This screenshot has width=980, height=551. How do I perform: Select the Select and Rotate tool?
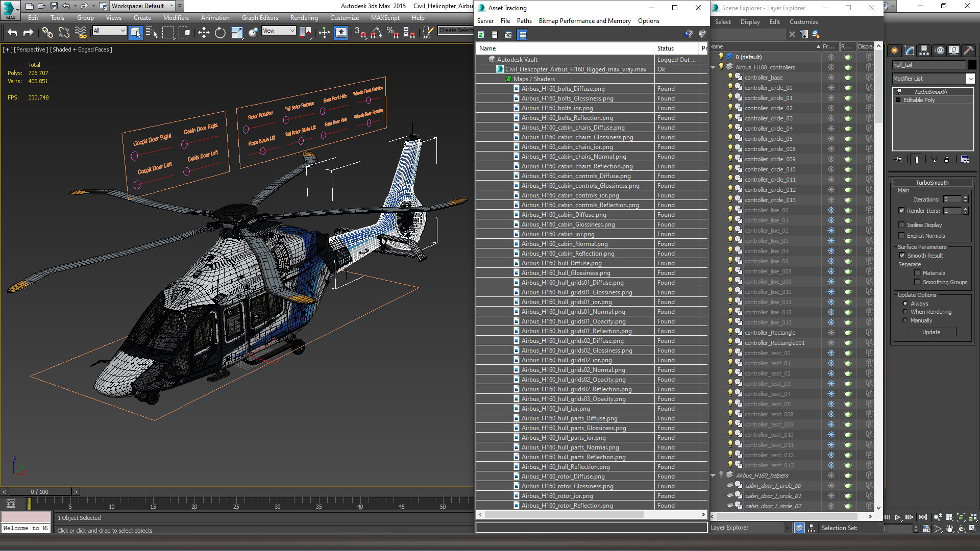pos(220,33)
